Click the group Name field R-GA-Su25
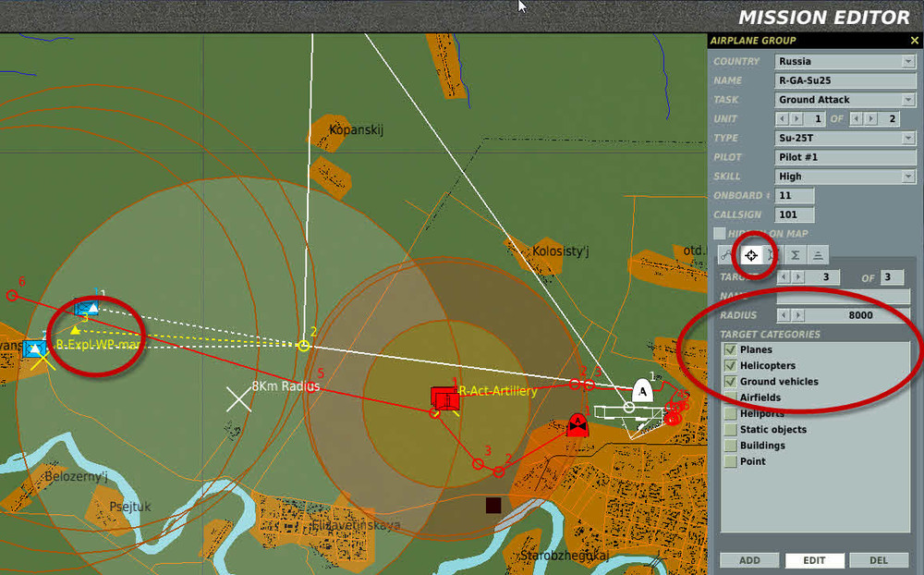Screen dimensions: 924x575 845,80
